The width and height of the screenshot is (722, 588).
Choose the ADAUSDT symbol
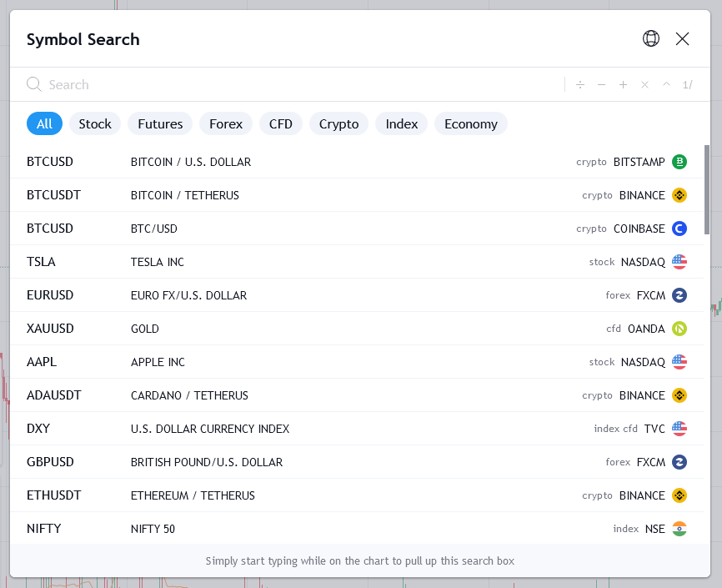(x=54, y=395)
